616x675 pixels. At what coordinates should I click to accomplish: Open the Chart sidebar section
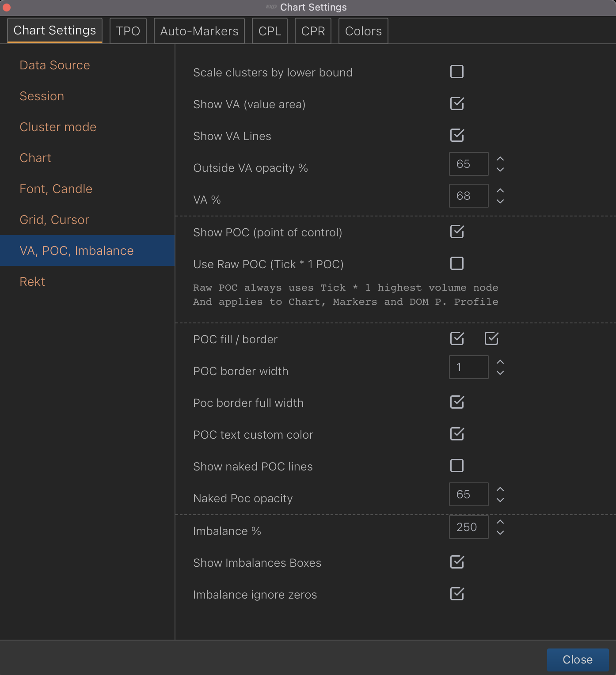(x=87, y=158)
